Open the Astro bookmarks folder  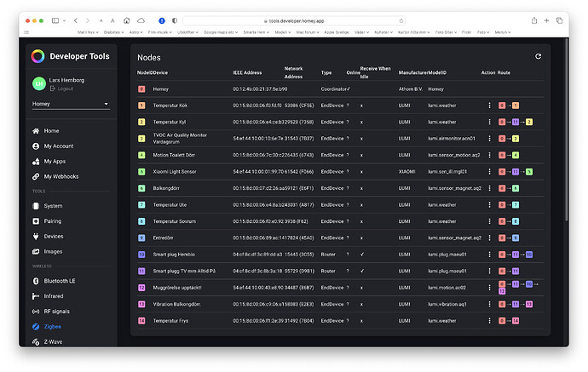pos(135,32)
